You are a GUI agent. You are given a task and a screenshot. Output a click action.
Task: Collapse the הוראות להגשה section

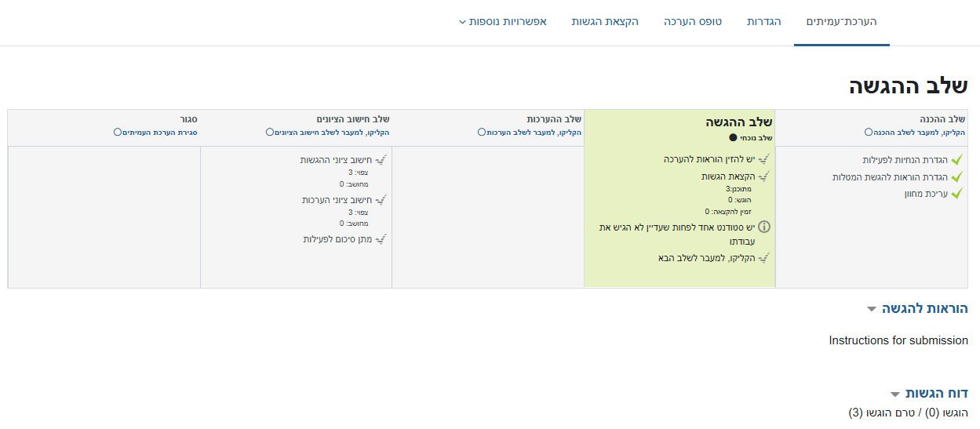(871, 309)
